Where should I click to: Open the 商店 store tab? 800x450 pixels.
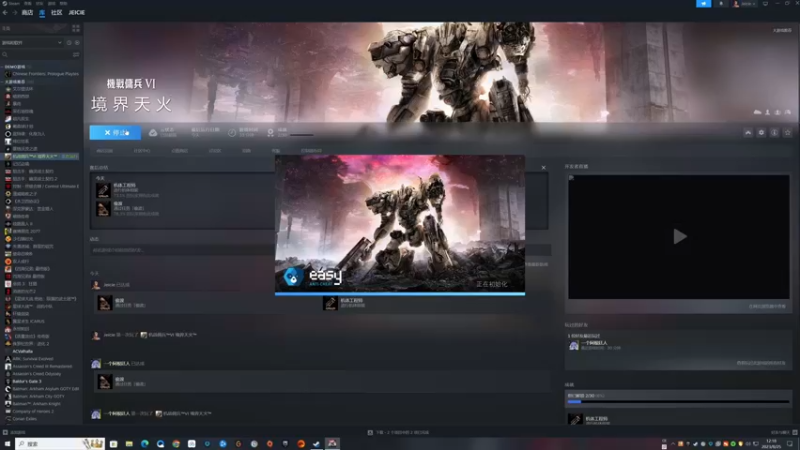28,13
